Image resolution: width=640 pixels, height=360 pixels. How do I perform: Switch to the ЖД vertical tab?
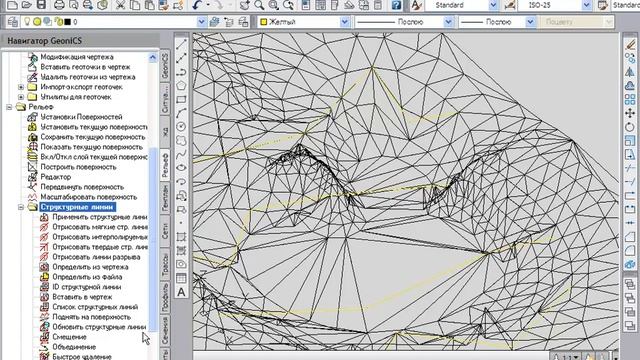tap(165, 131)
